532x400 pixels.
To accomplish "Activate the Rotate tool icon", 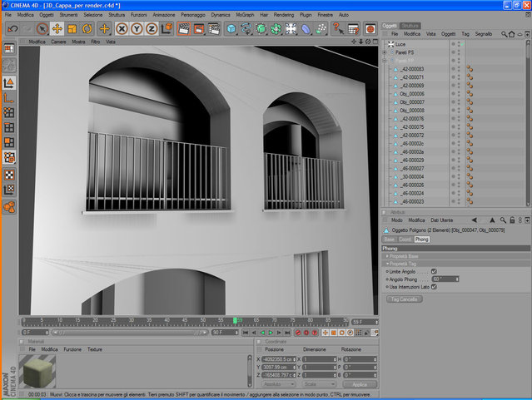I will pos(87,29).
